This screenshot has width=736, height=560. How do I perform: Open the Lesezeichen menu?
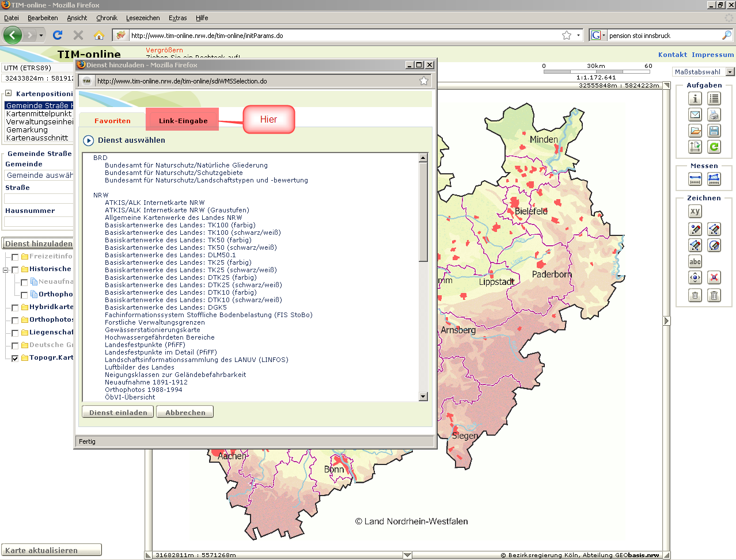point(143,18)
